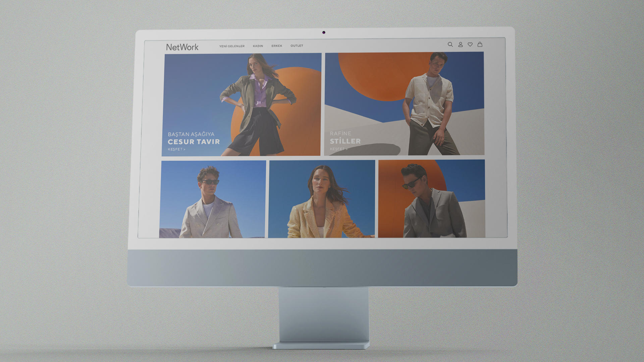Open the beige suit man with sunglasses tile
The width and height of the screenshot is (644, 362).
pos(213,199)
